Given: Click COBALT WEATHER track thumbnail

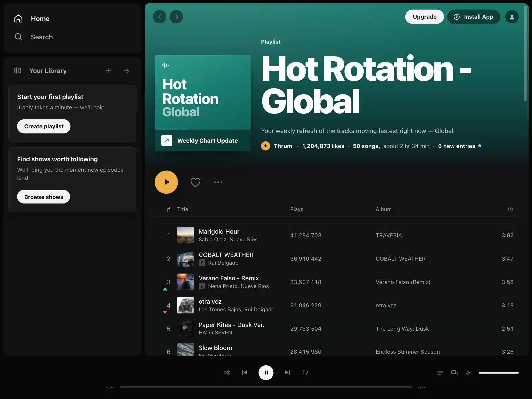Looking at the screenshot, I should pyautogui.click(x=185, y=259).
